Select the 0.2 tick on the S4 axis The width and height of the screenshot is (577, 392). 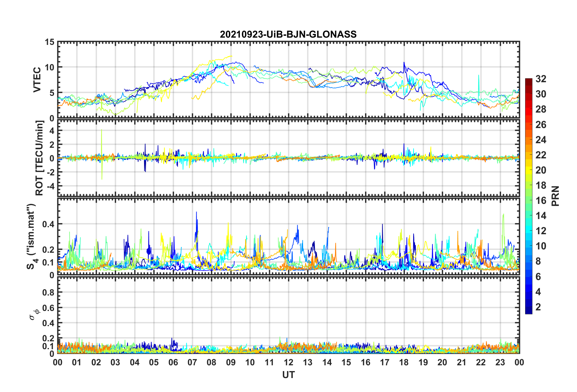click(x=48, y=250)
